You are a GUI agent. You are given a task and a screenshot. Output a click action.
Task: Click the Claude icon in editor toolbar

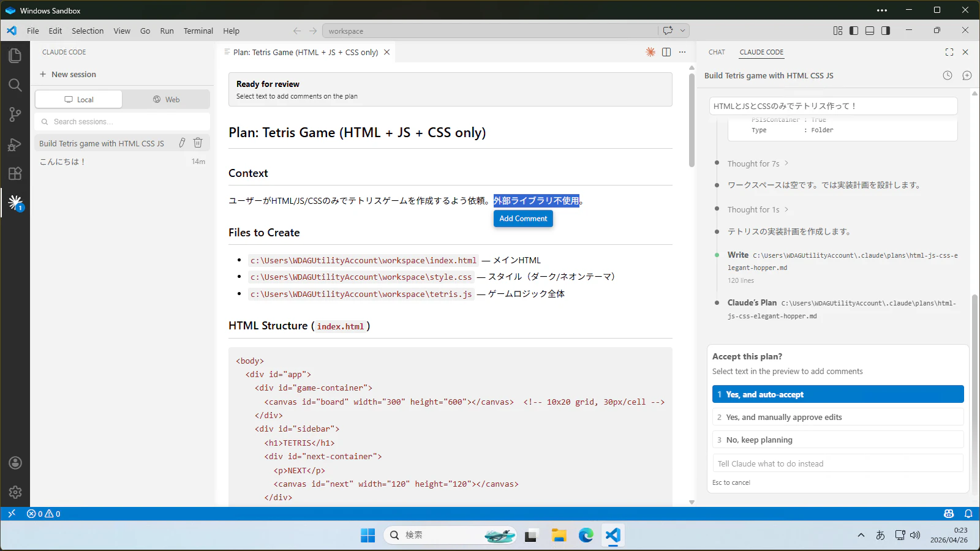point(650,52)
